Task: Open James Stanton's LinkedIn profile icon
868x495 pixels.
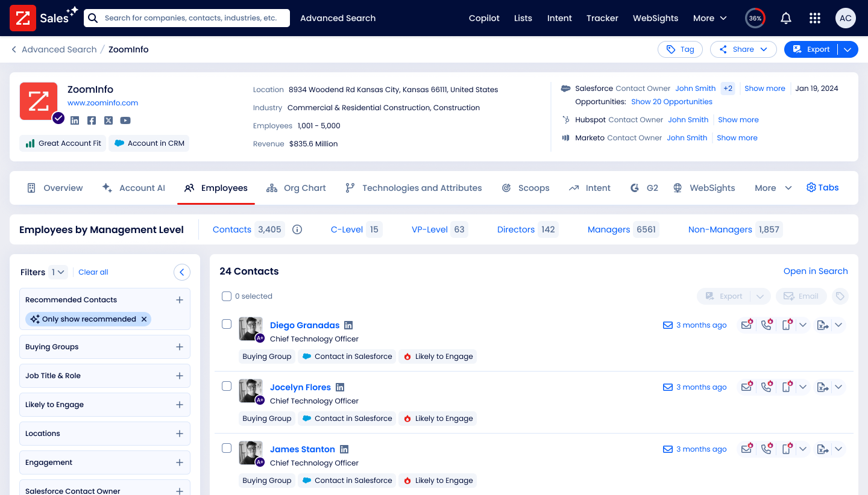Action: tap(344, 449)
